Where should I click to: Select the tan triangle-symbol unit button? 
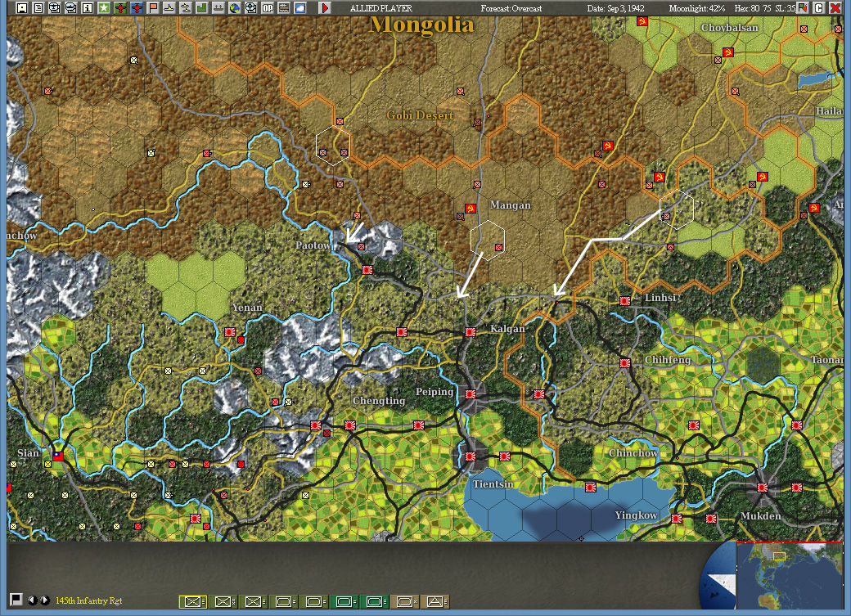tap(435, 601)
